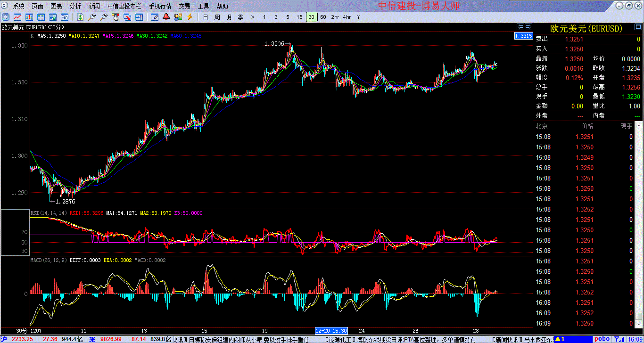644x343 pixels.
Task: Open the 交易 menu
Action: click(185, 6)
